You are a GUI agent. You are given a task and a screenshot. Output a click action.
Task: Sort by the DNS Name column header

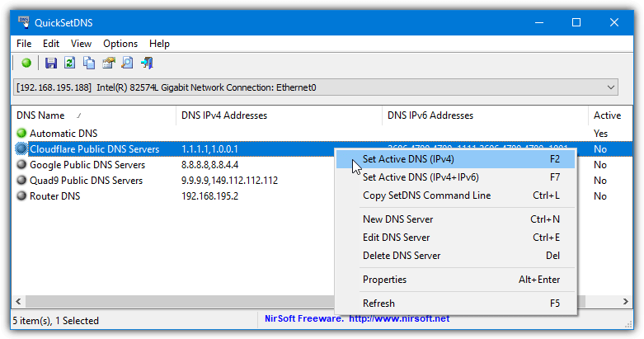(x=94, y=115)
